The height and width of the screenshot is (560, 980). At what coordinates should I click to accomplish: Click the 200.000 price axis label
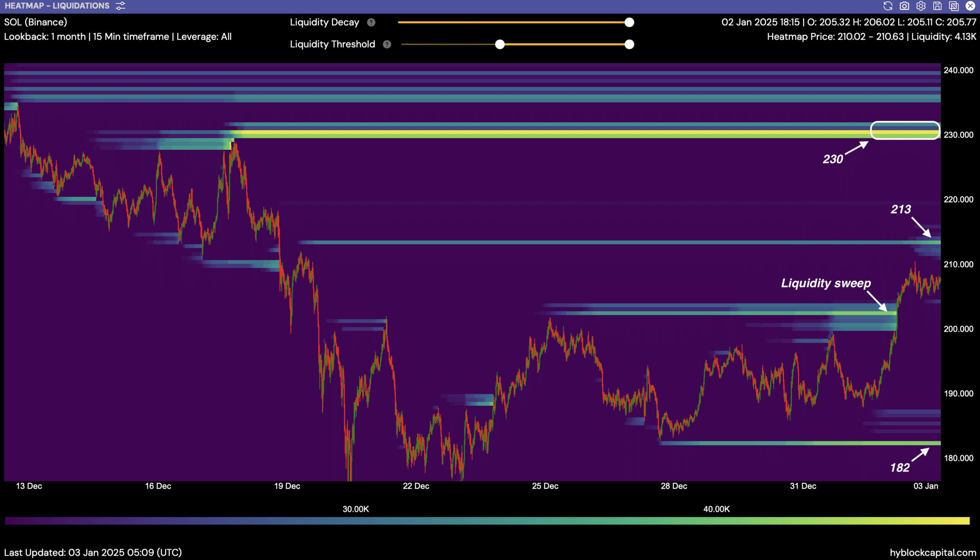[959, 329]
